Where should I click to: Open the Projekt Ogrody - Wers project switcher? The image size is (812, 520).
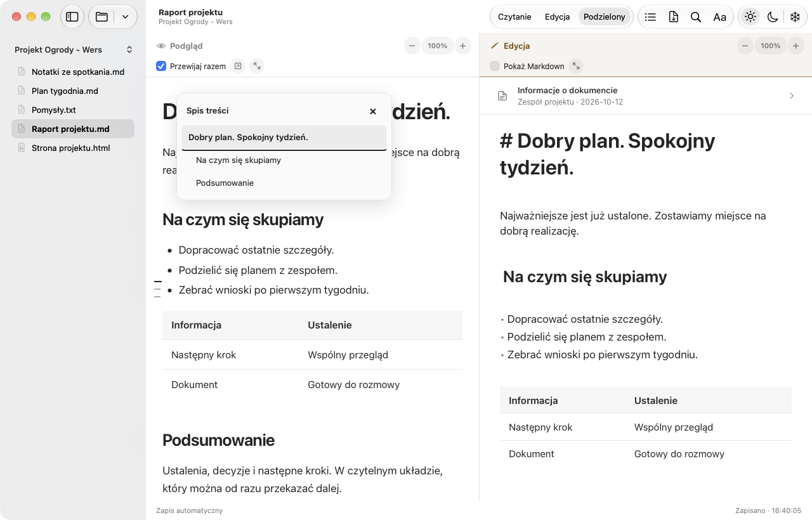point(74,49)
